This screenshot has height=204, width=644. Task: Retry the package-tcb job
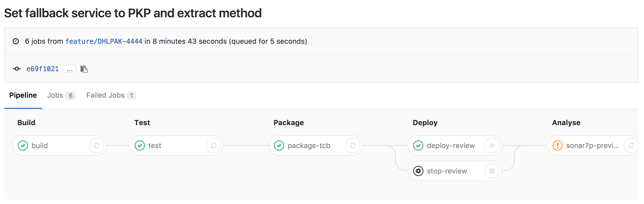[x=353, y=146]
